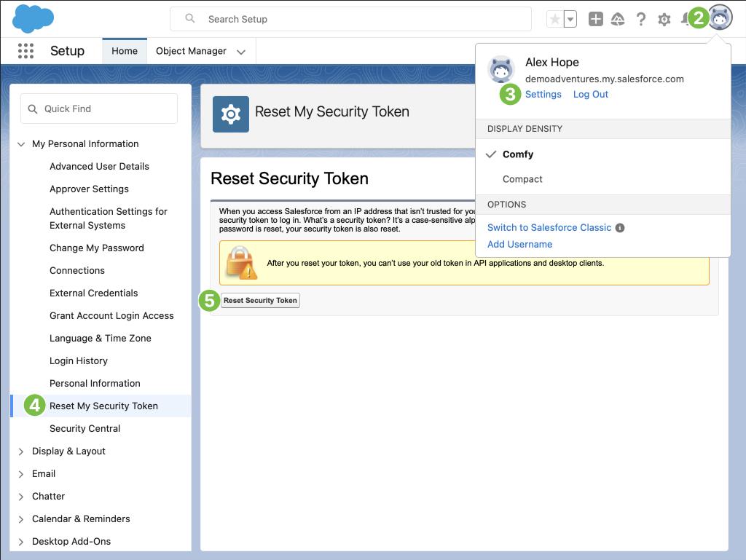Open the App Launcher grid icon
Image resolution: width=746 pixels, height=560 pixels.
[25, 51]
